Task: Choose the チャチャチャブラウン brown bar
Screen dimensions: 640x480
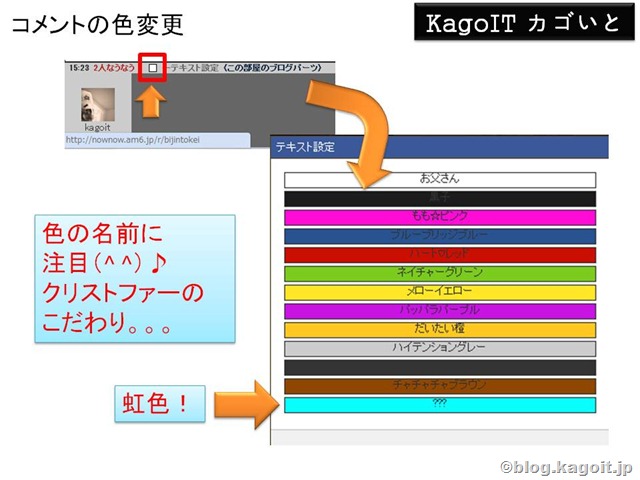Action: (440, 387)
